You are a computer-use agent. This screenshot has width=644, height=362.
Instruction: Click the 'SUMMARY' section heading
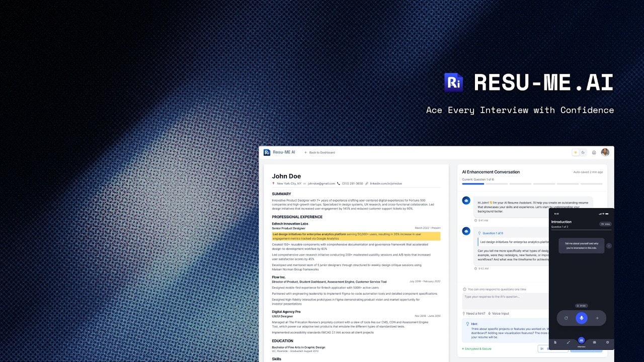click(x=282, y=194)
